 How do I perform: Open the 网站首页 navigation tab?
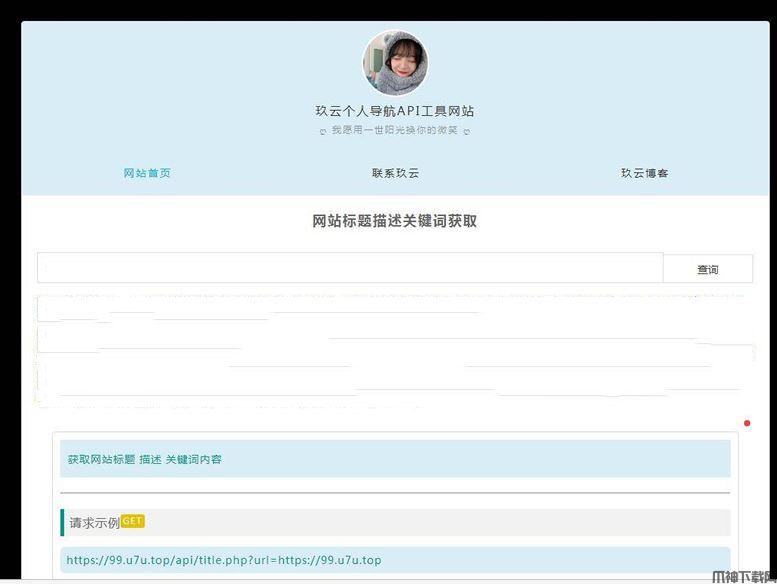tap(147, 173)
